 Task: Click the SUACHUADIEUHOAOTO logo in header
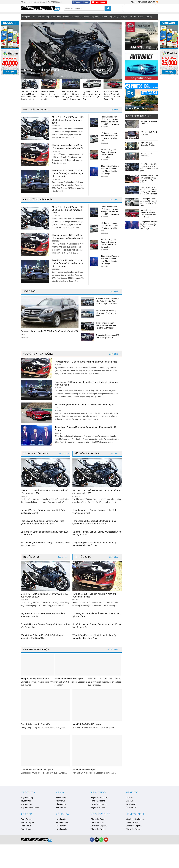[40, 8]
